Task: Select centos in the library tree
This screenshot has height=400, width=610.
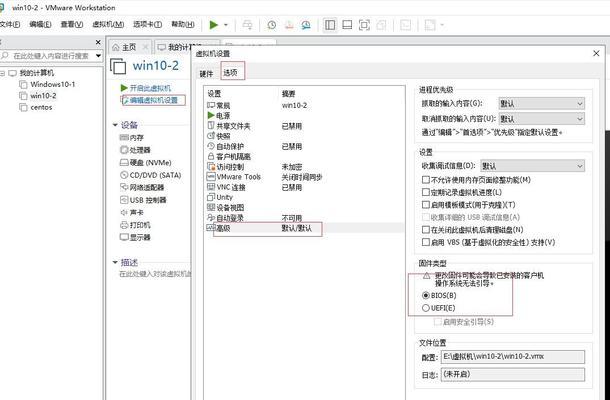Action: (36, 107)
